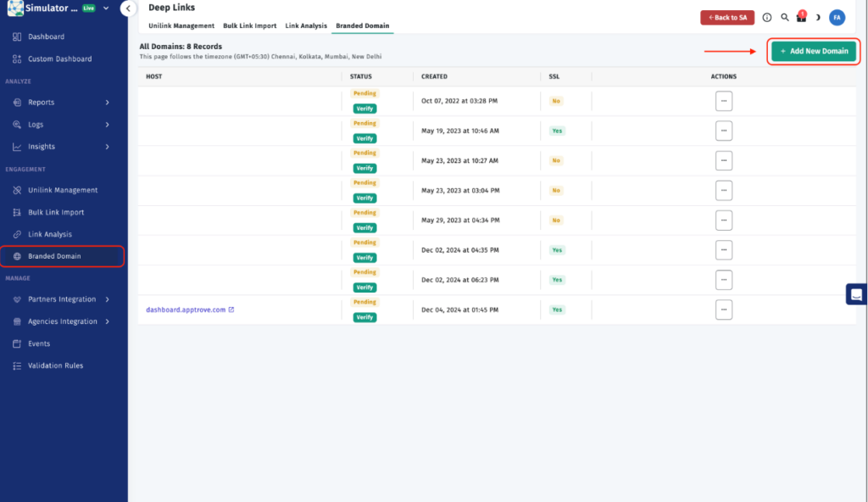Image resolution: width=868 pixels, height=502 pixels.
Task: Open actions menu for the May 29, 2023 row
Action: 724,220
